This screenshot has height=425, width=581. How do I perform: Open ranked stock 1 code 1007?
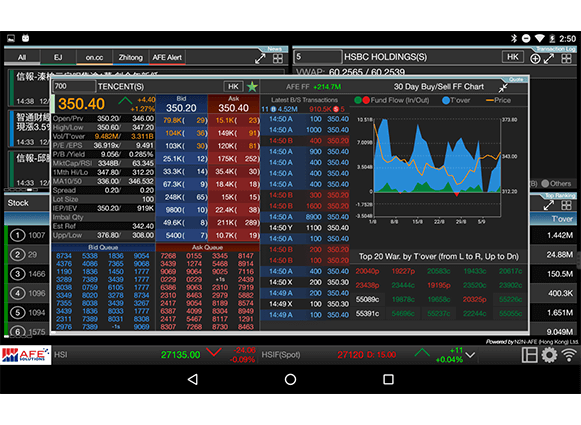coord(28,235)
